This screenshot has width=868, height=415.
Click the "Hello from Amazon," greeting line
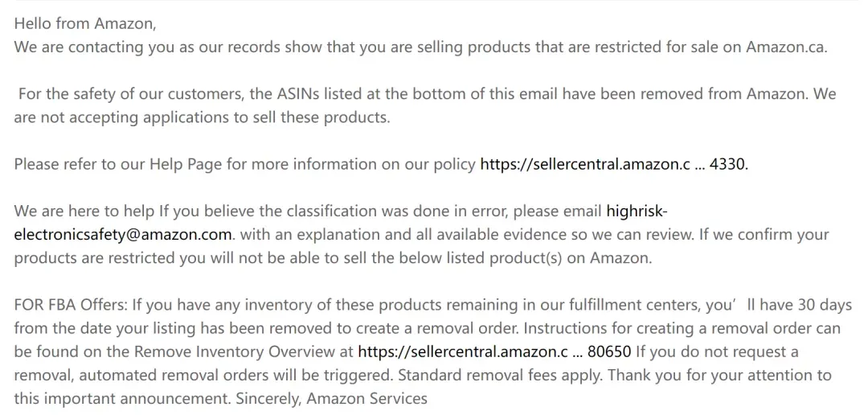pyautogui.click(x=85, y=24)
